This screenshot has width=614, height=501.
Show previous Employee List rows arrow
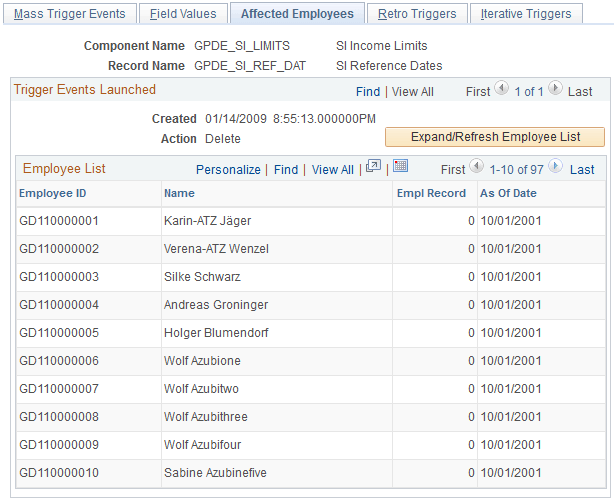tap(476, 166)
